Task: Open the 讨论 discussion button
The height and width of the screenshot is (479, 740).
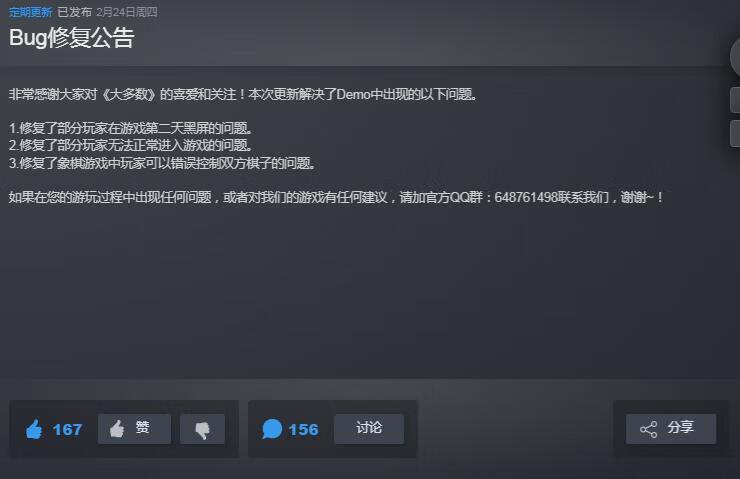Action: 369,429
